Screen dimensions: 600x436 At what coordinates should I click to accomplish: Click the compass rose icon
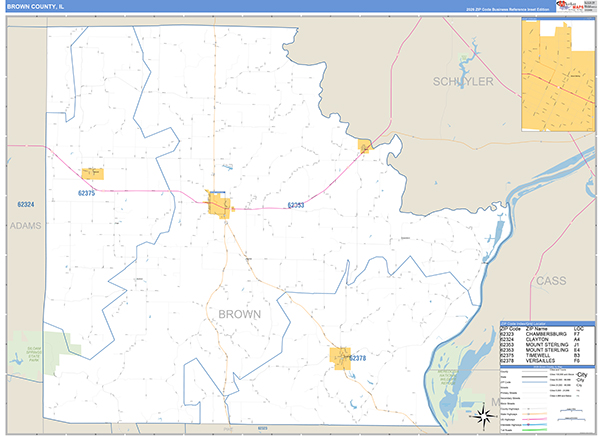pos(483,416)
